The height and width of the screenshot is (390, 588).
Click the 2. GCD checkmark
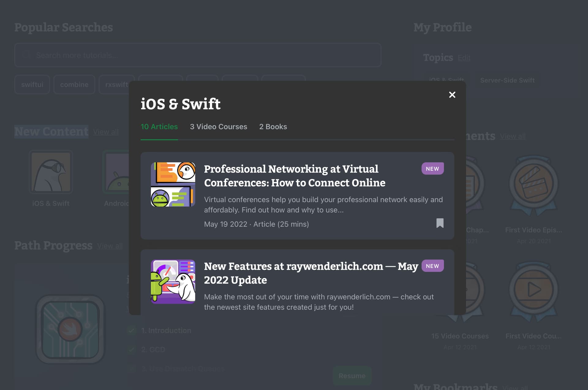point(131,350)
